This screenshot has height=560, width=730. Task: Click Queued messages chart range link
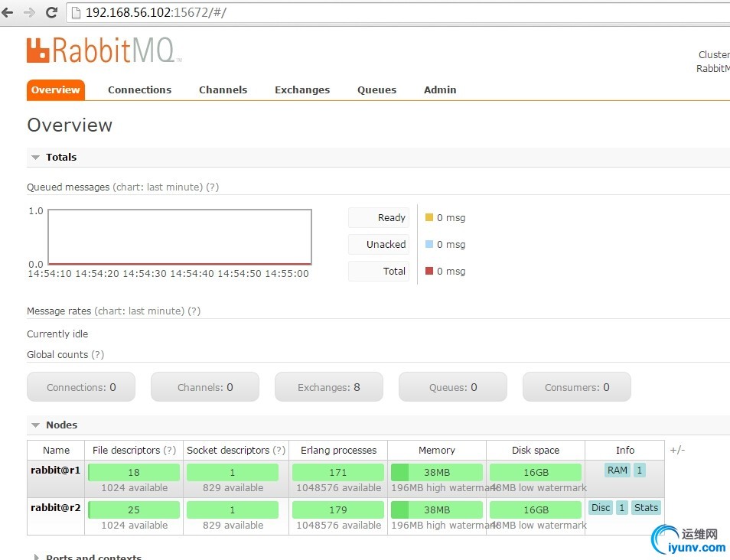(x=158, y=187)
